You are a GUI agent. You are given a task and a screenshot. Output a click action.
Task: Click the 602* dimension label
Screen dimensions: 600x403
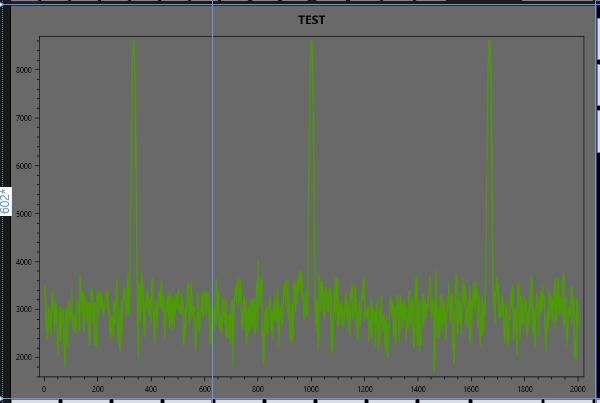pos(5,201)
